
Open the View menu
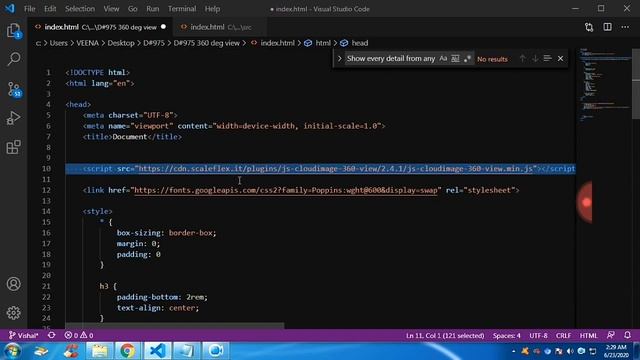(111, 9)
